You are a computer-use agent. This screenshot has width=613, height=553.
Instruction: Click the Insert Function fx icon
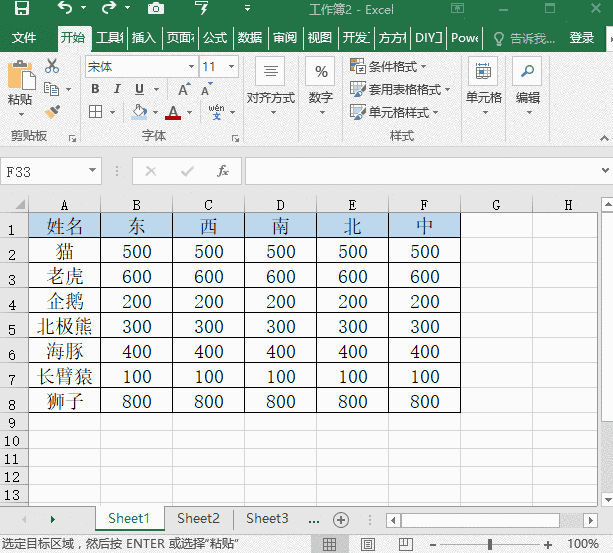(x=223, y=171)
